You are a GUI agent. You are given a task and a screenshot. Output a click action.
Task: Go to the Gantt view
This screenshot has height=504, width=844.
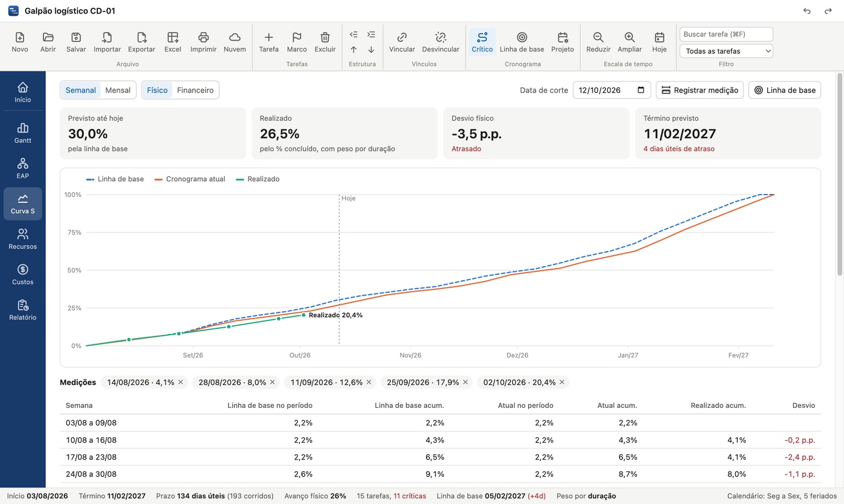coord(23,133)
